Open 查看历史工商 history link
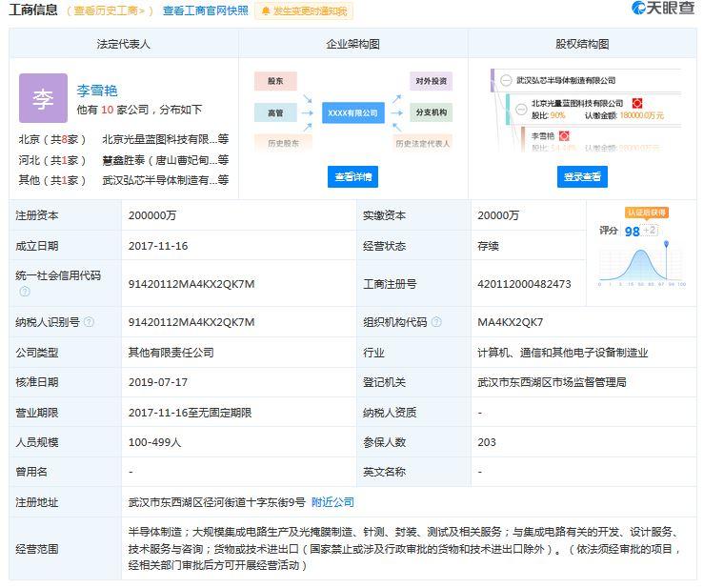Image resolution: width=704 pixels, height=588 pixels. [x=110, y=10]
